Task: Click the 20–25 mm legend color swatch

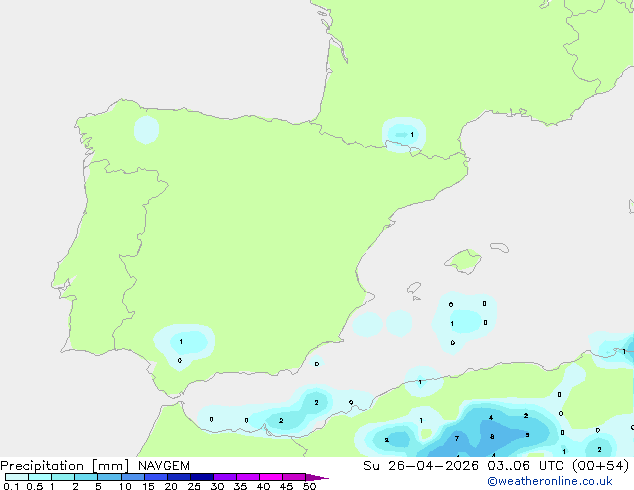Action: coord(179,477)
